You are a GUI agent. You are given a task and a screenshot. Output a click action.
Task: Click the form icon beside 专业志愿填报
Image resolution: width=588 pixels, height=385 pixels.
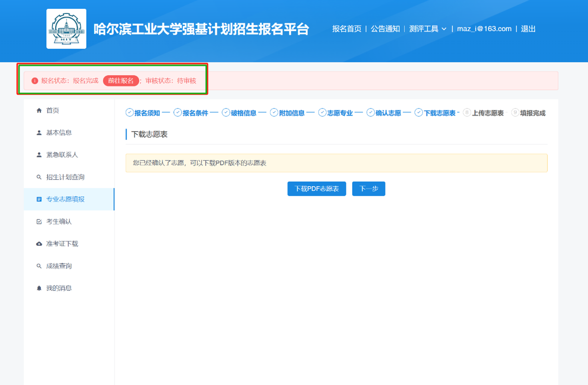point(39,199)
